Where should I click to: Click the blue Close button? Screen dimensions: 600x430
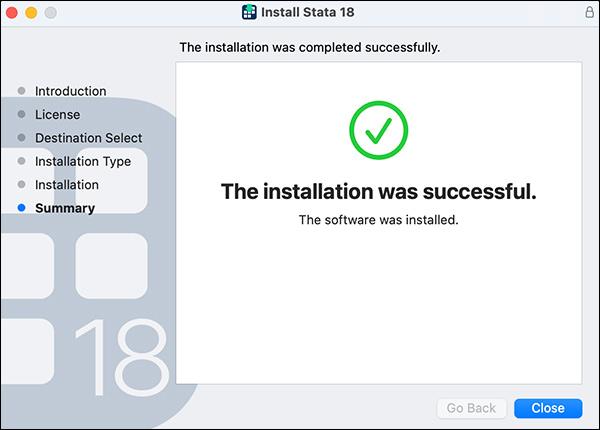click(x=548, y=408)
